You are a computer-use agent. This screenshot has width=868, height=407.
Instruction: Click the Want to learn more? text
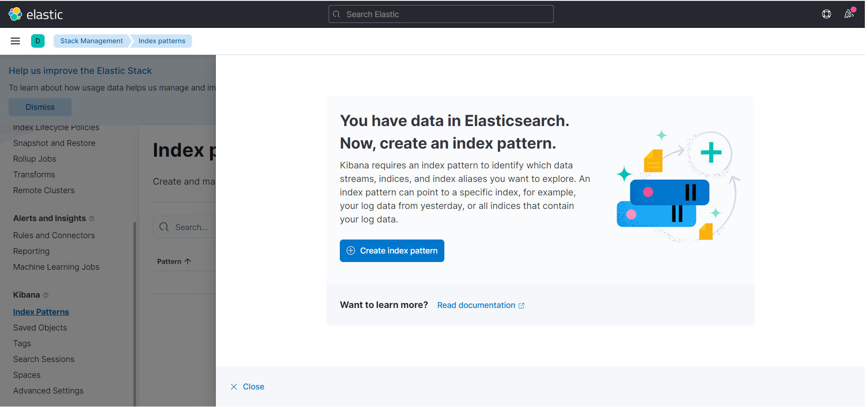coord(384,305)
